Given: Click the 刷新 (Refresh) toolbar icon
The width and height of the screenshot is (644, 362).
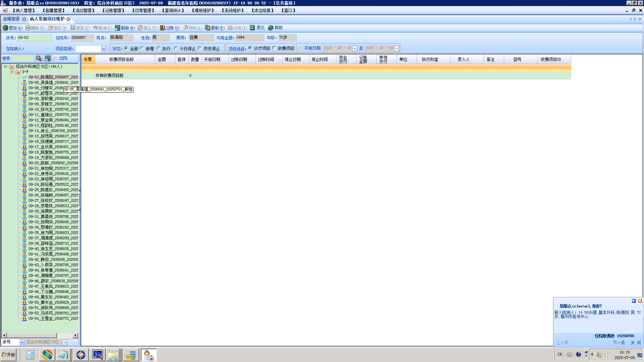Looking at the screenshot, I should pos(117,28).
